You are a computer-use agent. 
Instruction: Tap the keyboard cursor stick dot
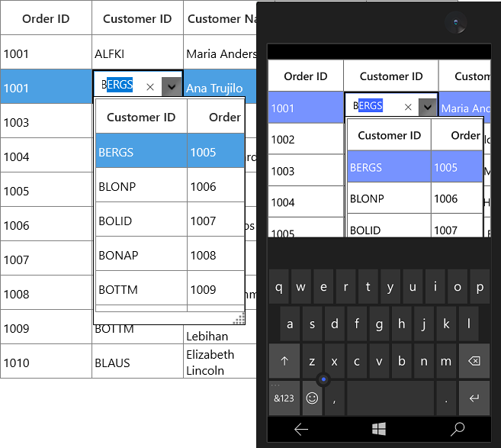coord(323,379)
